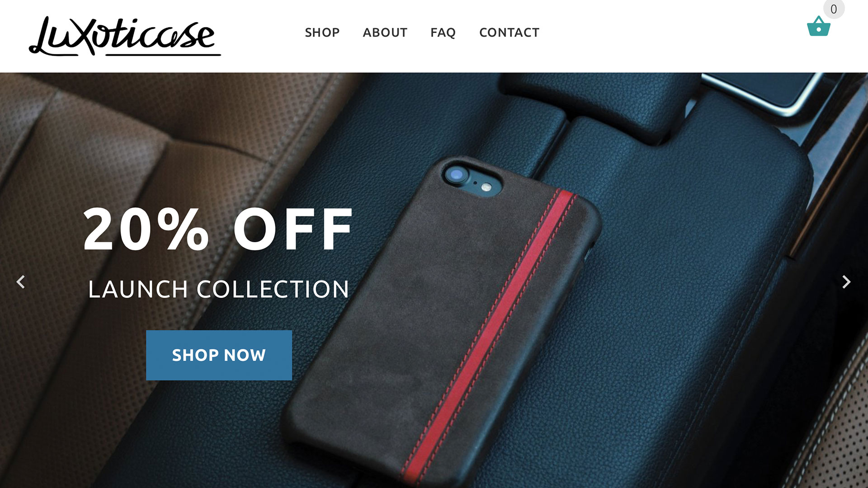This screenshot has height=488, width=868.
Task: Click the Luxoticase logo
Action: 125,36
